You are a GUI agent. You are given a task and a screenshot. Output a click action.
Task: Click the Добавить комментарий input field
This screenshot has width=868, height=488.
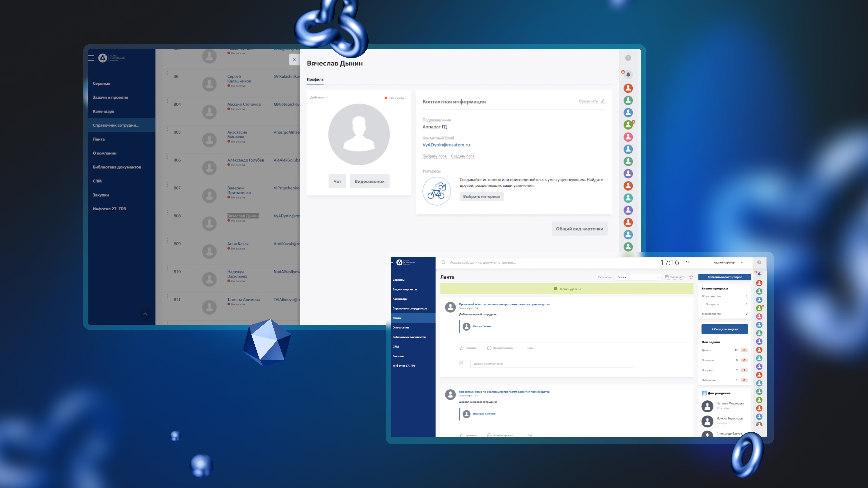551,364
